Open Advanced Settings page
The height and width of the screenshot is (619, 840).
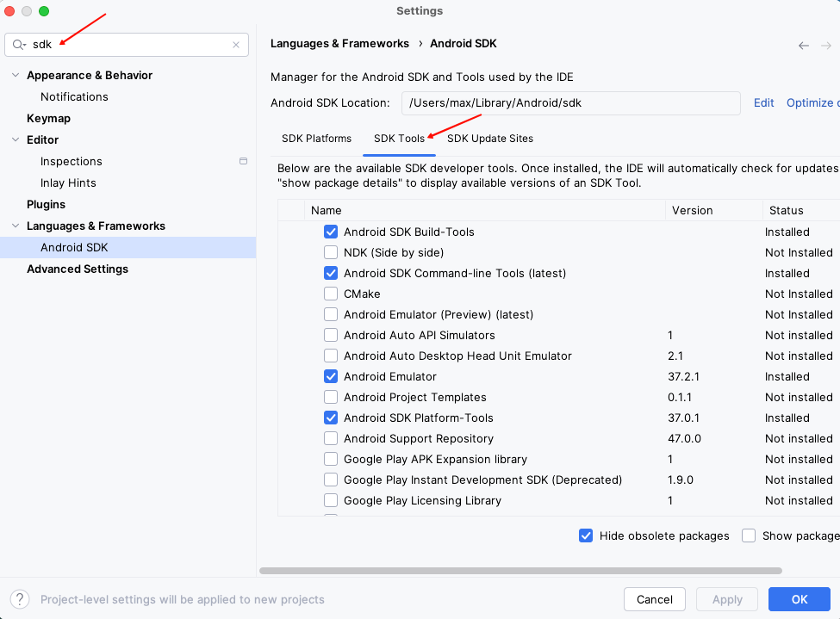tap(78, 269)
